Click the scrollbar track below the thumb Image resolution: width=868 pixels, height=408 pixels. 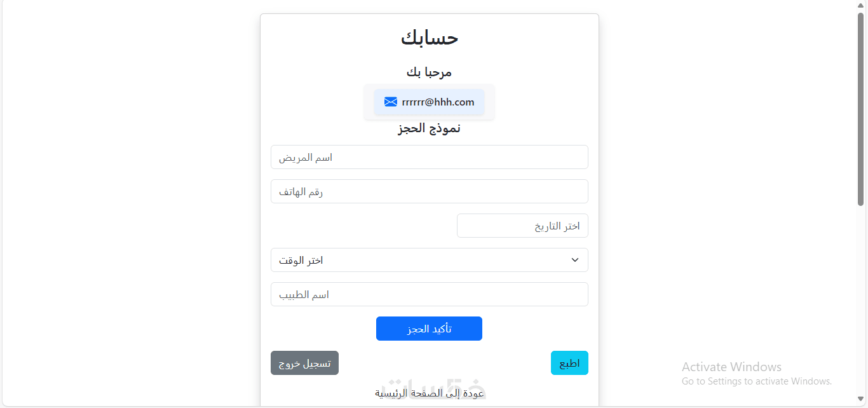point(861,305)
